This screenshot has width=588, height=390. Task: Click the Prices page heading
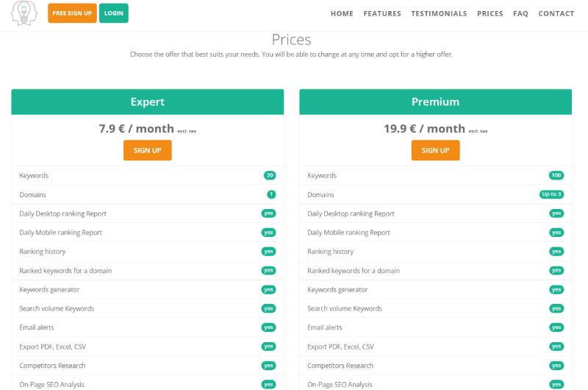coord(291,40)
